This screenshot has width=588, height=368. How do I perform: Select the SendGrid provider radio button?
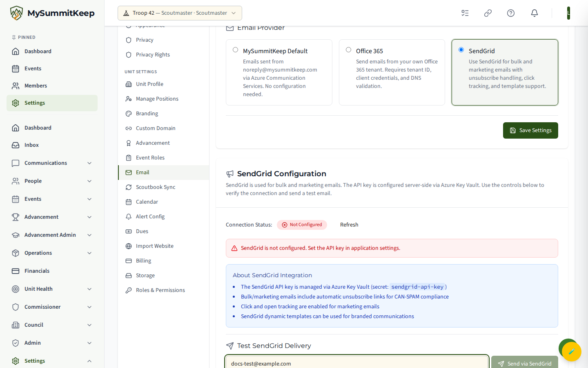click(x=461, y=50)
